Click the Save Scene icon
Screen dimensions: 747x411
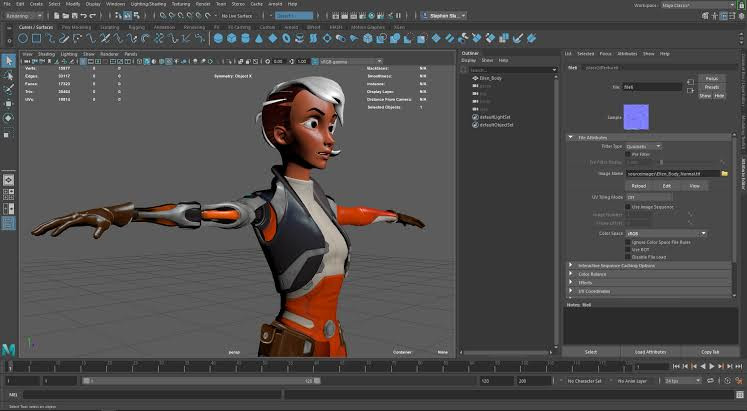[x=75, y=16]
